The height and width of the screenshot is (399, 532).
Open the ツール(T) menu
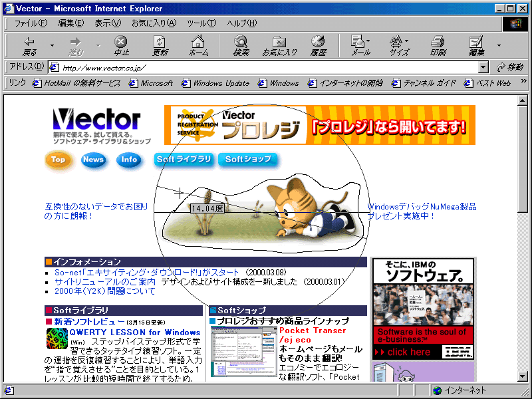point(201,23)
